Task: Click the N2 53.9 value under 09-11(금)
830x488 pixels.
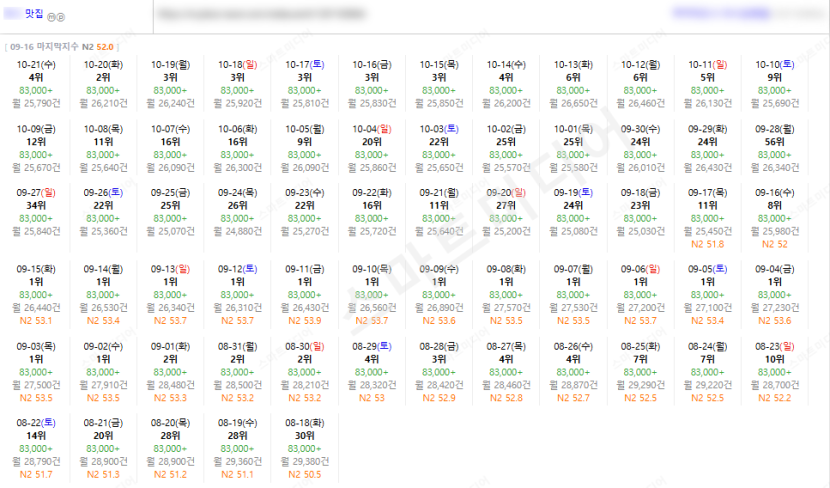Action: click(304, 321)
